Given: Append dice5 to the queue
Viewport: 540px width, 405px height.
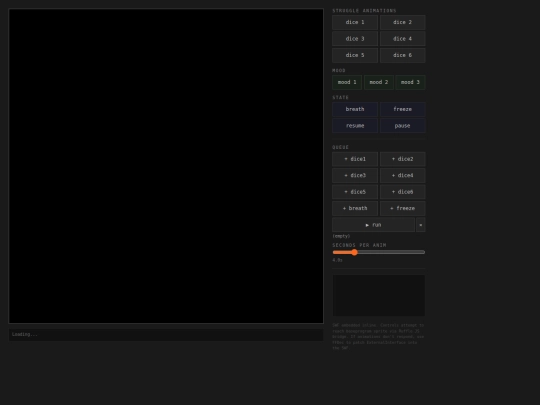Looking at the screenshot, I should tap(355, 192).
